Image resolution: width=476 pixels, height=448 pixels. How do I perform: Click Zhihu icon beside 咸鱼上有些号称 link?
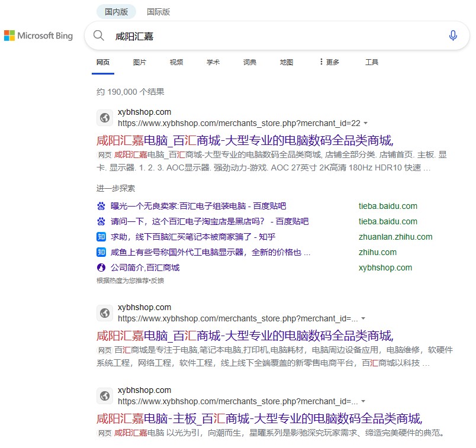click(x=101, y=252)
